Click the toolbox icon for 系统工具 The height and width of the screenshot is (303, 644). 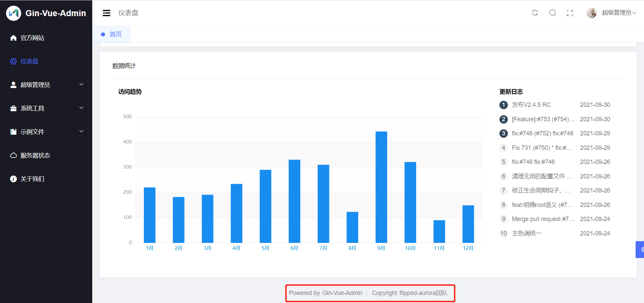[13, 109]
